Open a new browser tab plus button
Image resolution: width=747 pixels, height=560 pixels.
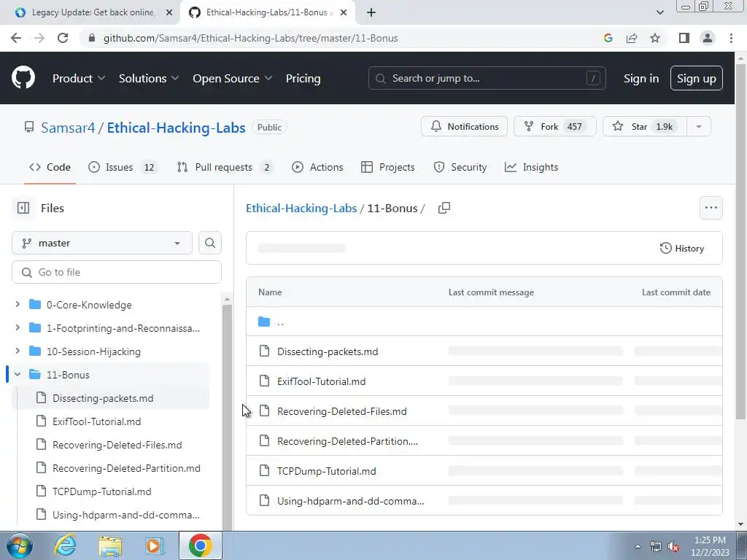point(371,12)
